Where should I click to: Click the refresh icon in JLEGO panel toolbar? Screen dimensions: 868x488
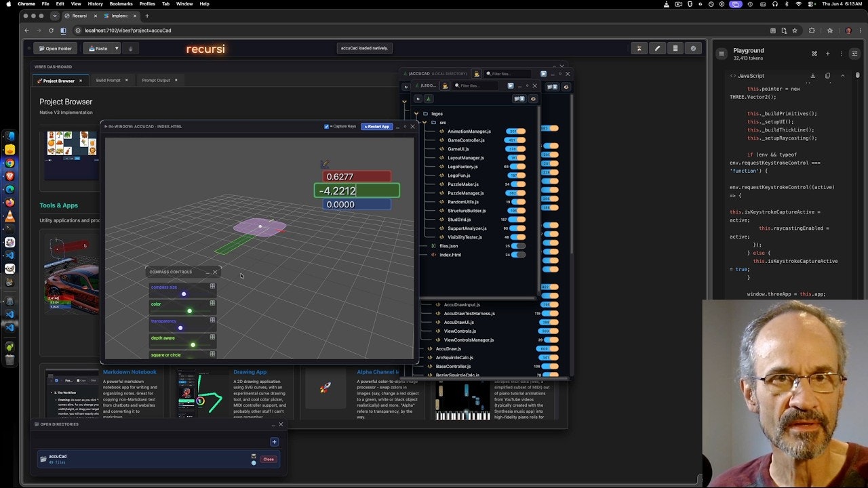pyautogui.click(x=418, y=99)
